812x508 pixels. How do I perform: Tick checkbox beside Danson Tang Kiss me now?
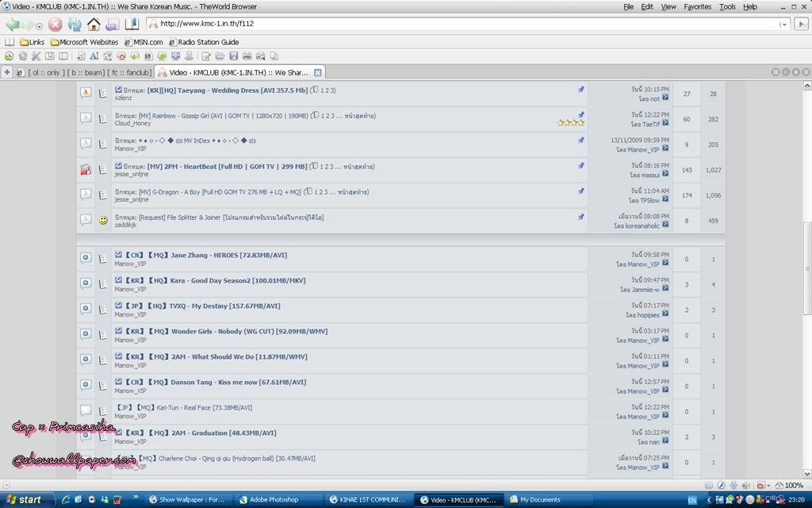pos(119,382)
